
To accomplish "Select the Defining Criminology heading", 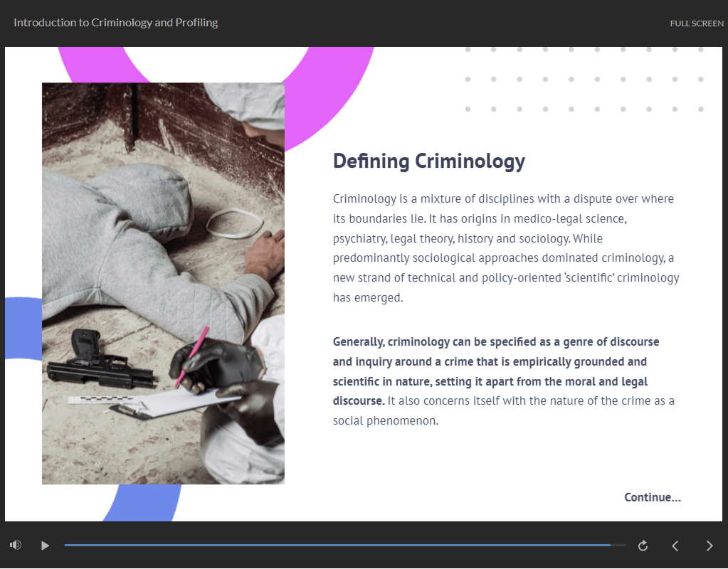I will tap(428, 161).
